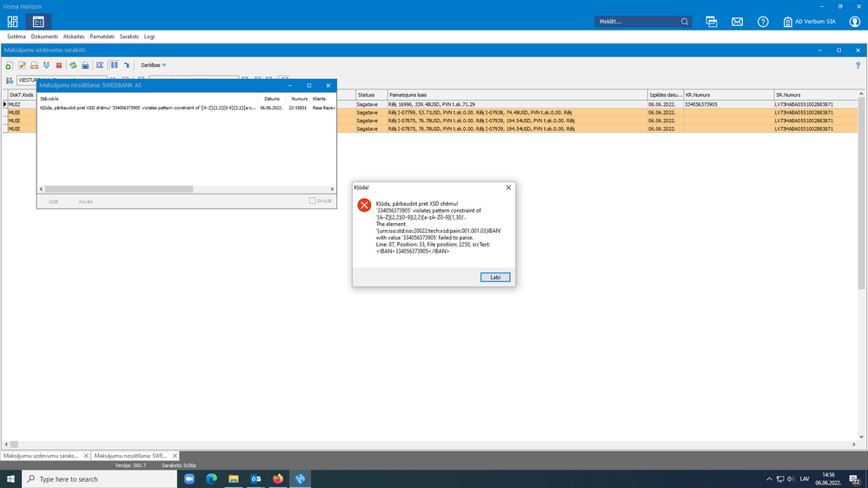
Task: Click the search magnifier icon in top bar
Action: pos(685,22)
